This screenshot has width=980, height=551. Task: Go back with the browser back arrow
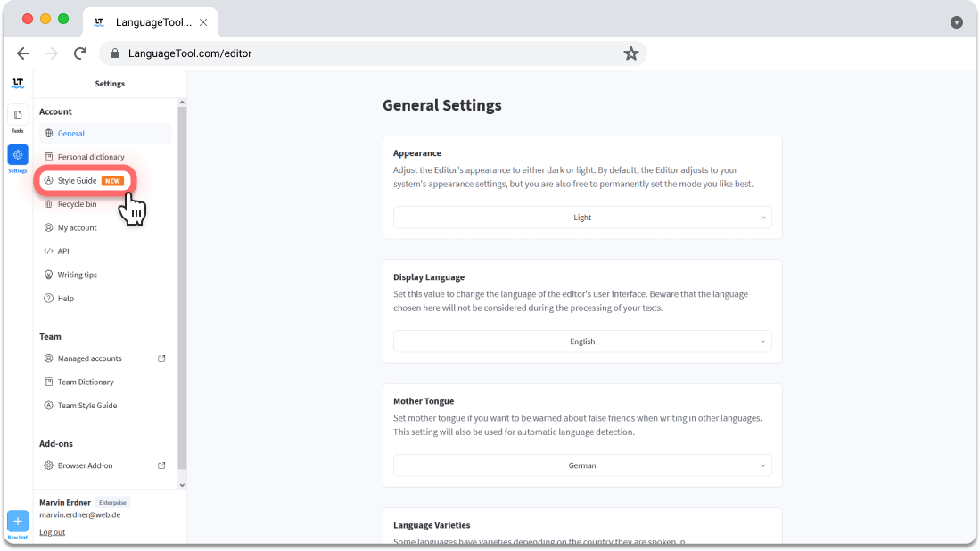coord(23,53)
